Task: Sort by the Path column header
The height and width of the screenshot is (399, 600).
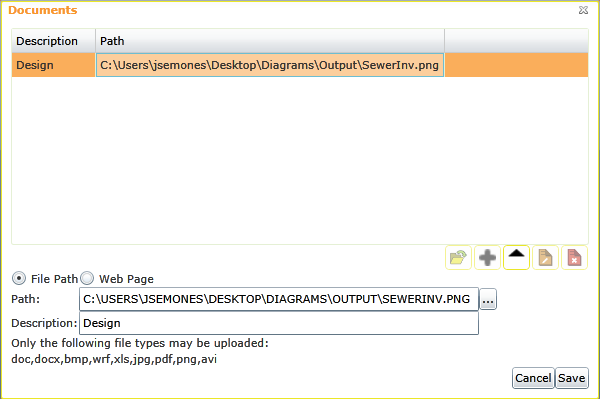Action: (x=270, y=41)
